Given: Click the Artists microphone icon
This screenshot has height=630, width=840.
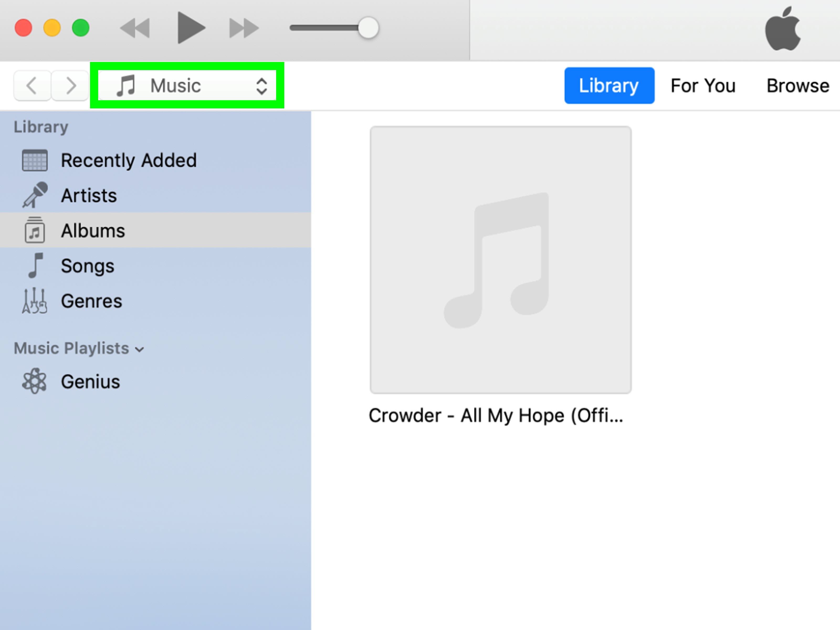Looking at the screenshot, I should [x=35, y=195].
